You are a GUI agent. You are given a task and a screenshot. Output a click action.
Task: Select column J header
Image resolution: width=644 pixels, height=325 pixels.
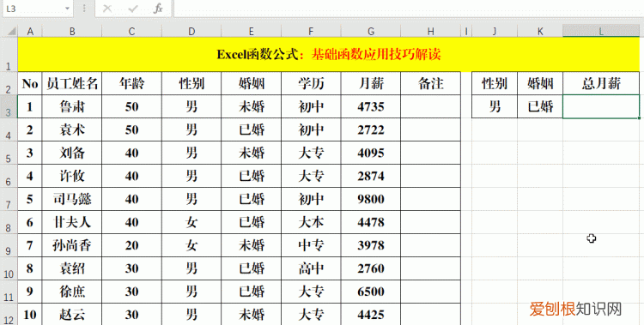click(495, 31)
